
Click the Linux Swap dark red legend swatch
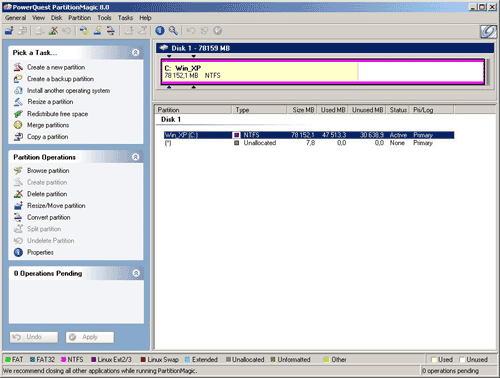tap(143, 359)
